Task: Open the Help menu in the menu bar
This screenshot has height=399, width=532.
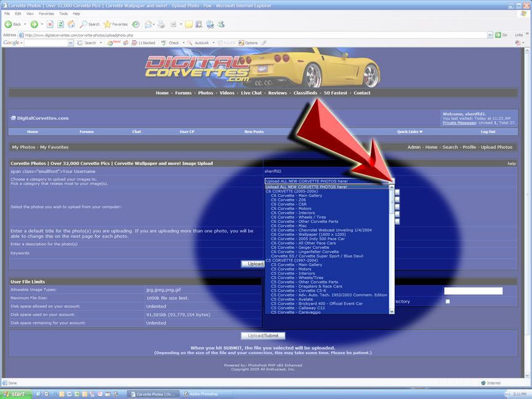Action: 76,14
